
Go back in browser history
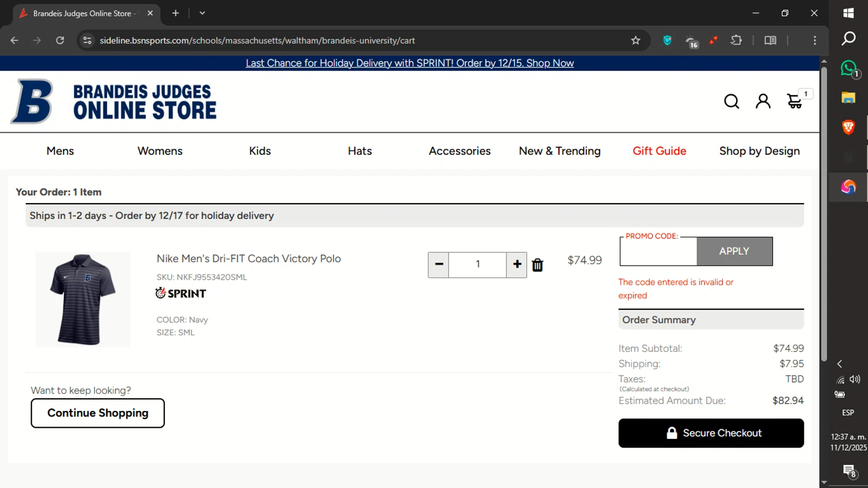[x=14, y=41]
